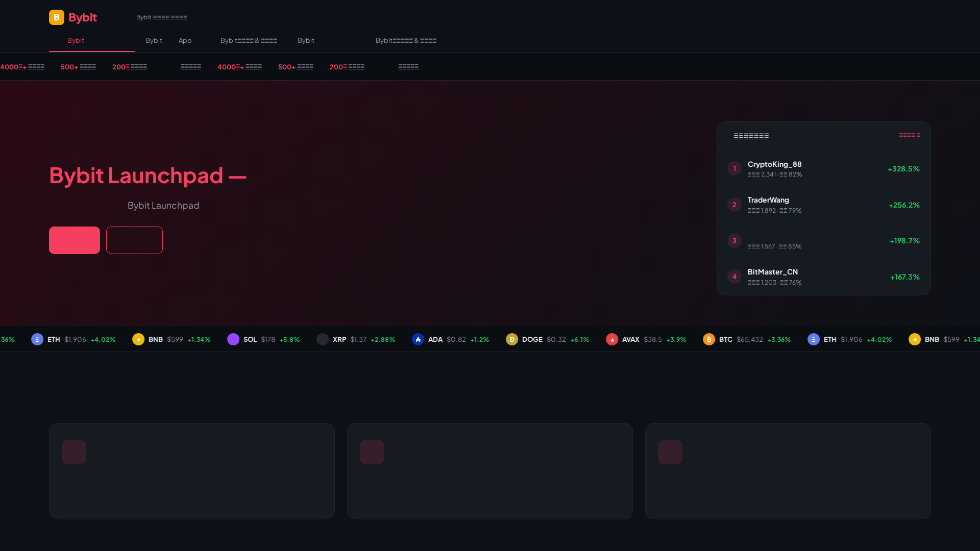Click the red filled hero button
This screenshot has height=551, width=980.
[74, 240]
